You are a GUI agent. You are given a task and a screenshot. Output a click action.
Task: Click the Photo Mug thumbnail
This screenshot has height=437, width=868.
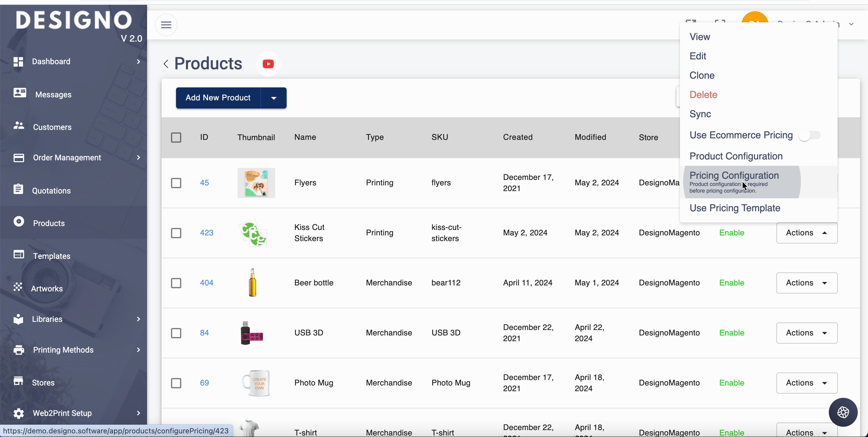256,383
